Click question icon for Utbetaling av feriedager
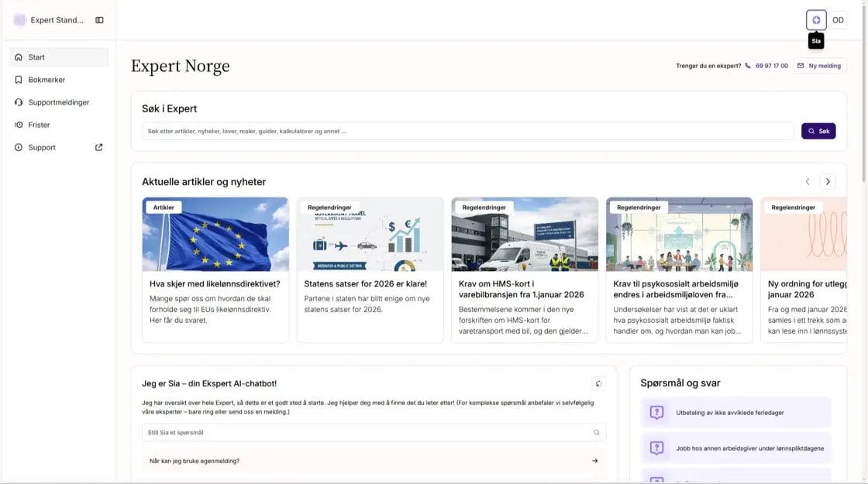Screen dimensions: 868x484 656,412
